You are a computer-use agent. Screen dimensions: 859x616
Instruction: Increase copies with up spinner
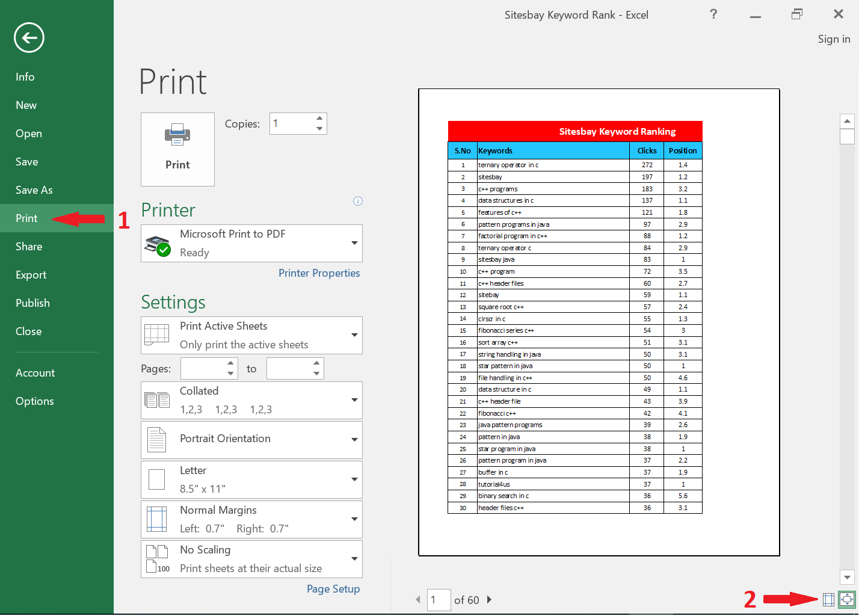[319, 119]
